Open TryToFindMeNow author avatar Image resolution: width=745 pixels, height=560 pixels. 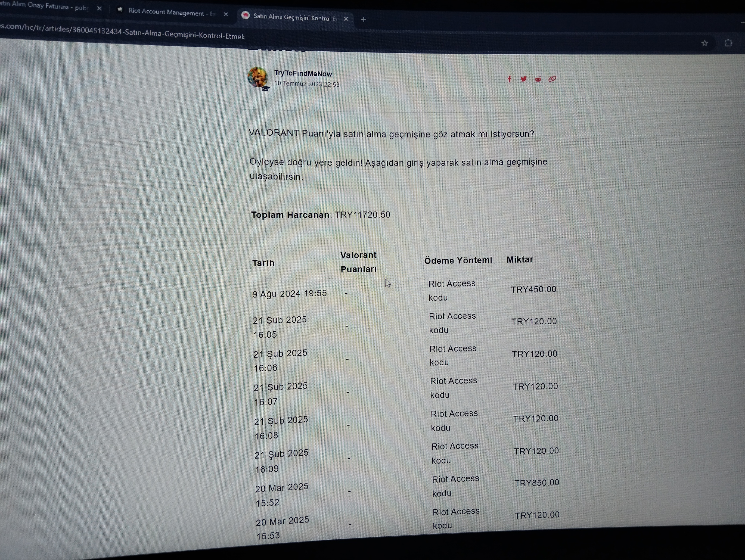258,78
